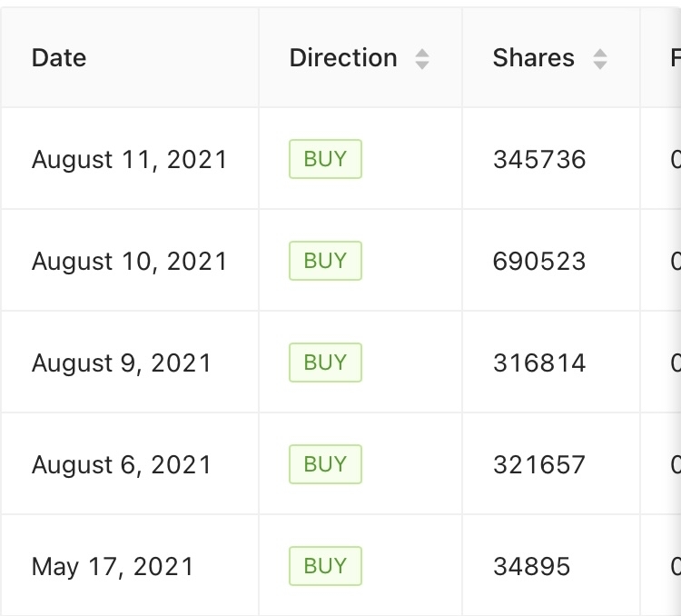The width and height of the screenshot is (681, 616).
Task: Click the shares value 34895
Action: [x=532, y=567]
